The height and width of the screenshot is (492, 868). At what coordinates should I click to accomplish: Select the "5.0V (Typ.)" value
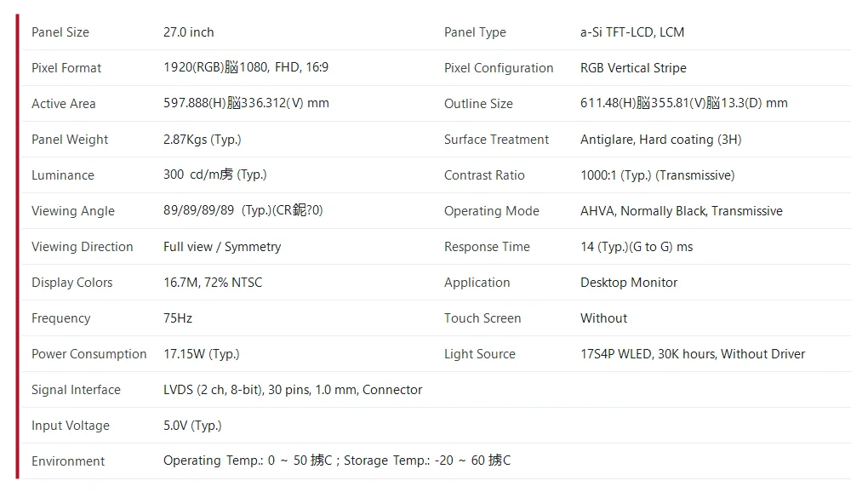click(x=192, y=426)
